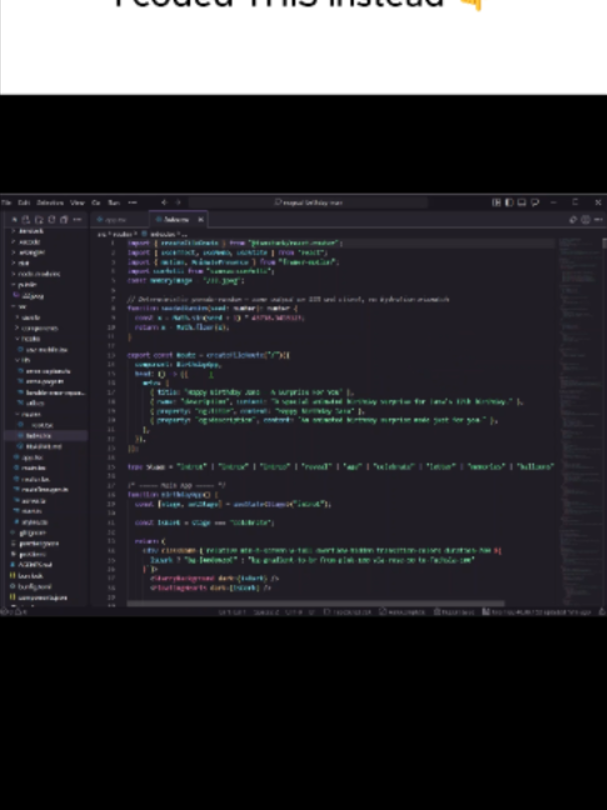Screen dimensions: 607x810
Task: Click the editor's horizontal scrollbar
Action: 315,603
